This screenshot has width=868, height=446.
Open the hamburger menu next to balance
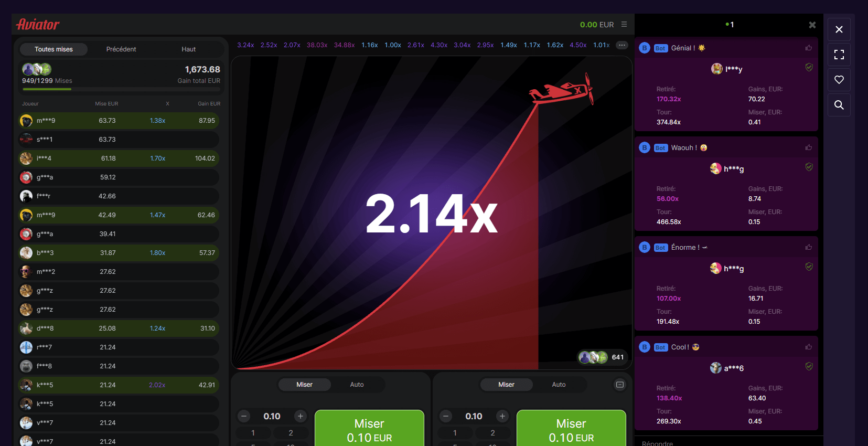pos(624,25)
